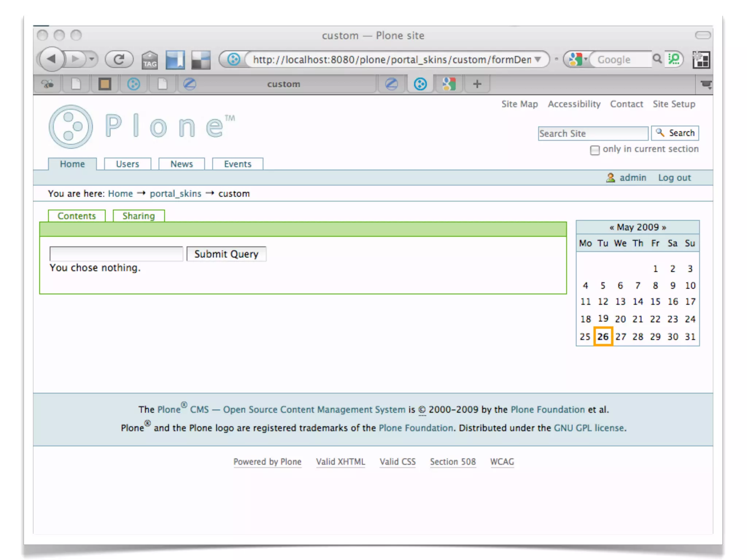The width and height of the screenshot is (747, 560).
Task: Click the Submit Query button
Action: pyautogui.click(x=226, y=254)
